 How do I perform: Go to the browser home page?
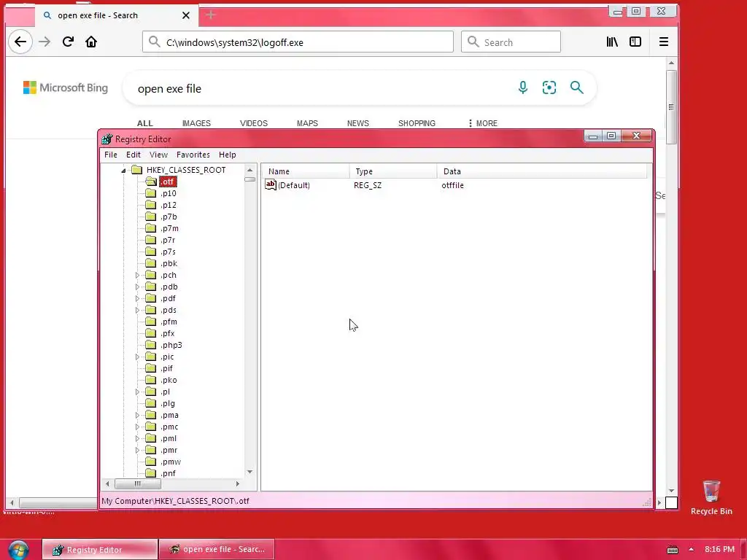pos(91,42)
